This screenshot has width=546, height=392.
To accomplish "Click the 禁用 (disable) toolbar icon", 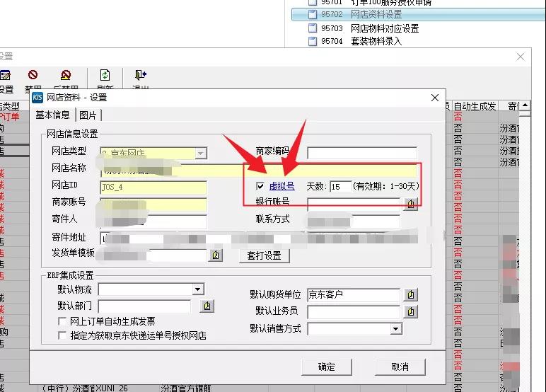I will [33, 76].
